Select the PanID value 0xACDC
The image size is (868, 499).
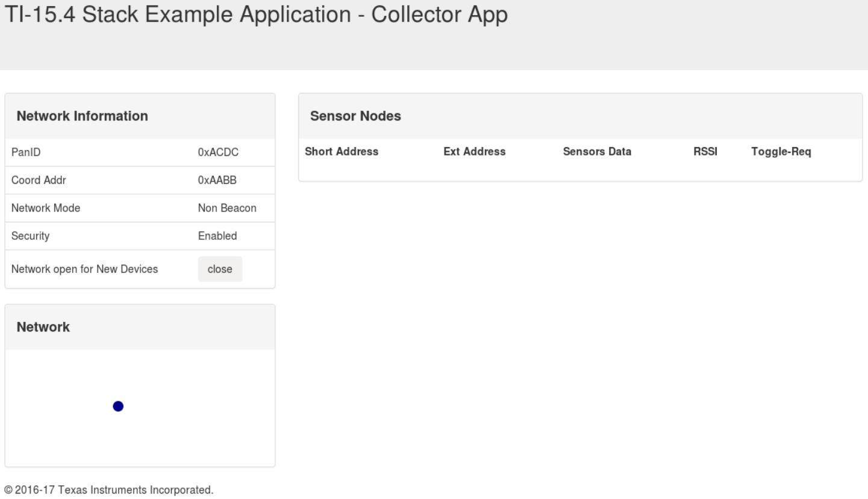218,153
